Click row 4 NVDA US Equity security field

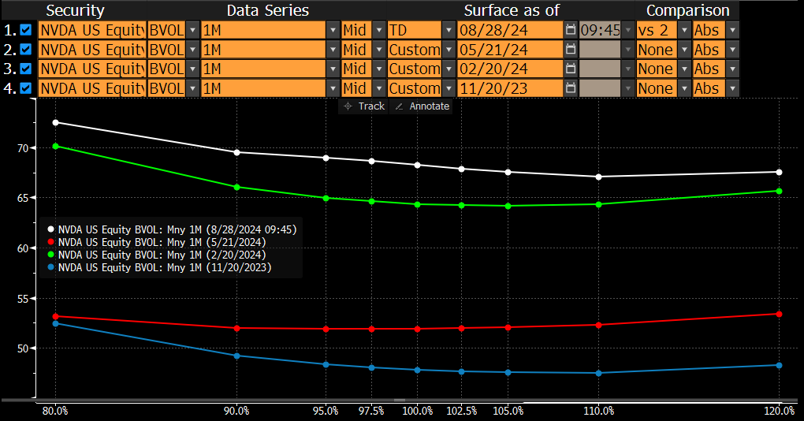tap(92, 88)
